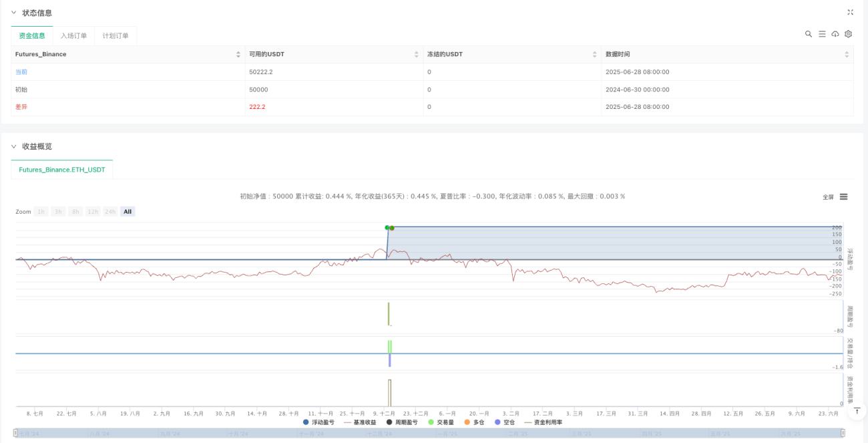
Task: Collapse the 状态信息 section chevron
Action: click(13, 13)
